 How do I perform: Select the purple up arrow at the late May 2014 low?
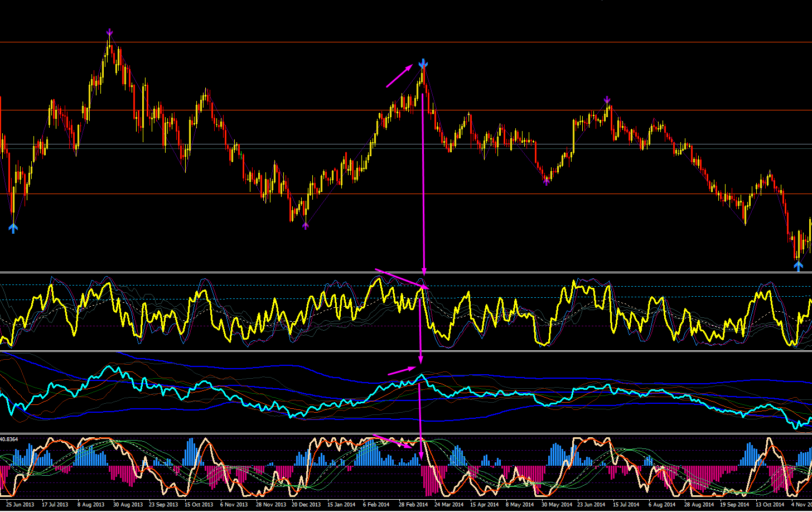tap(547, 182)
